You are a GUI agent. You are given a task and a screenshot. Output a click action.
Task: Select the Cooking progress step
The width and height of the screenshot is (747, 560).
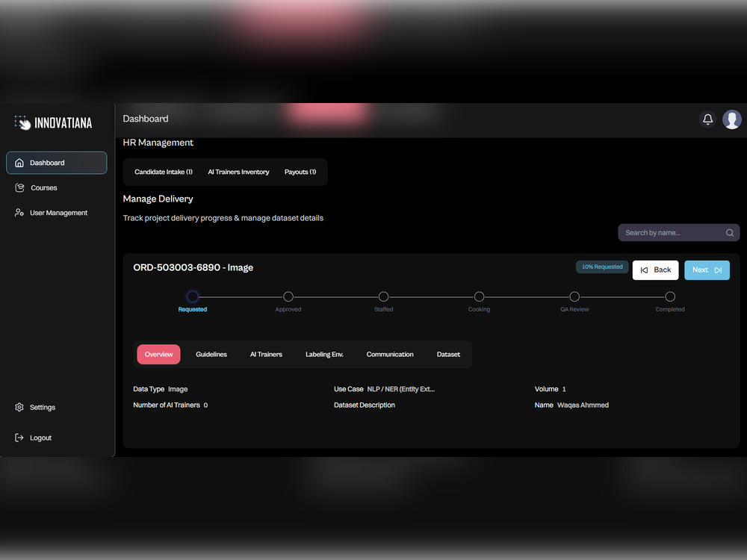(480, 296)
